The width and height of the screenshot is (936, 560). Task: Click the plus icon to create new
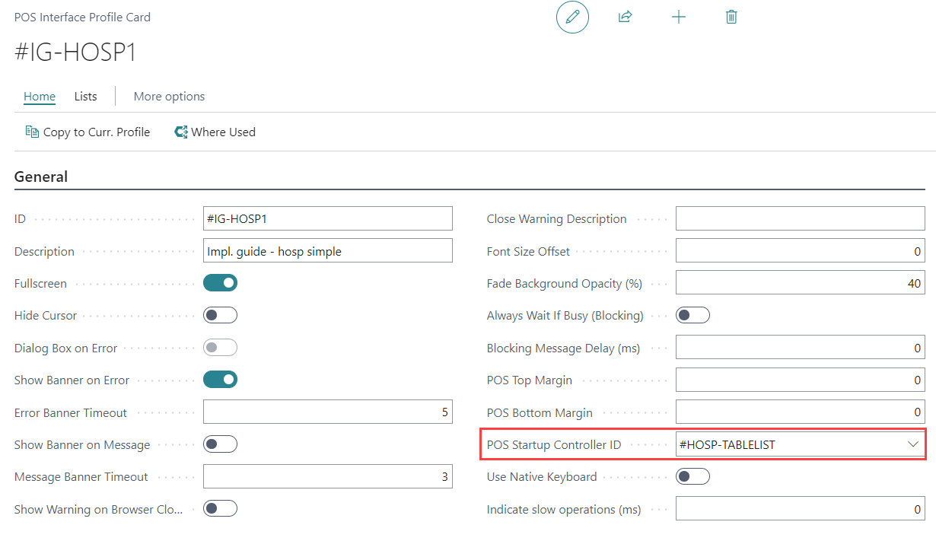679,17
